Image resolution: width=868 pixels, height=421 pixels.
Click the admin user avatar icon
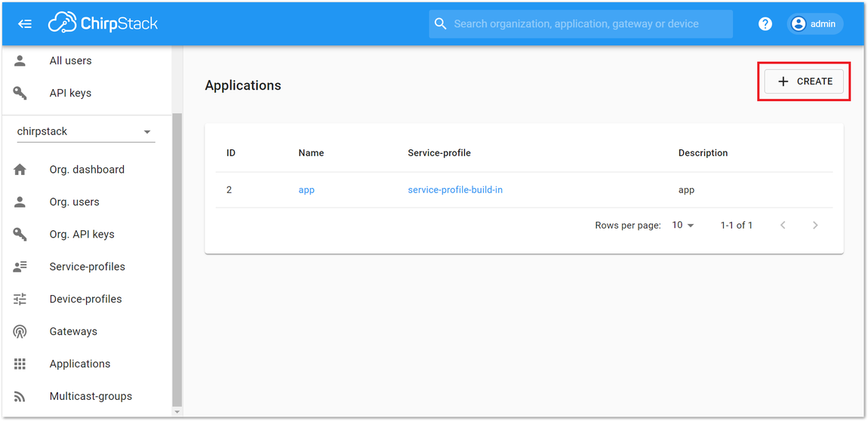click(799, 24)
